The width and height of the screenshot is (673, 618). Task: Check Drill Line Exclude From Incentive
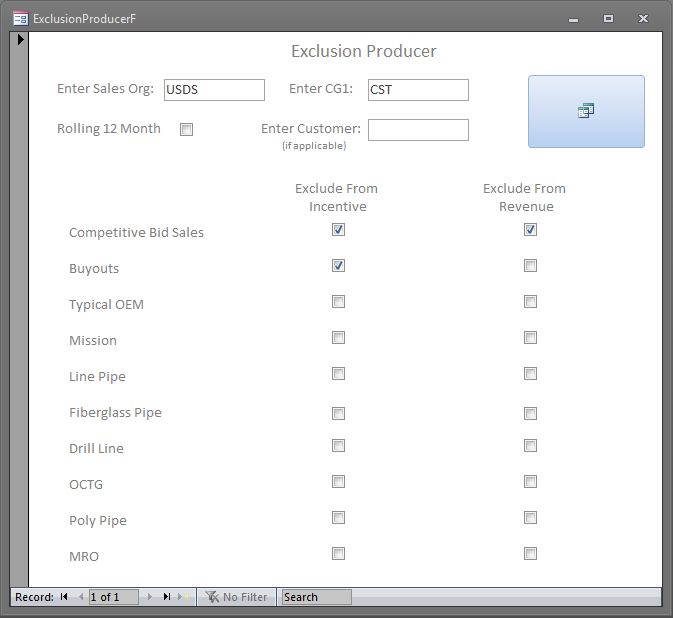pos(338,446)
